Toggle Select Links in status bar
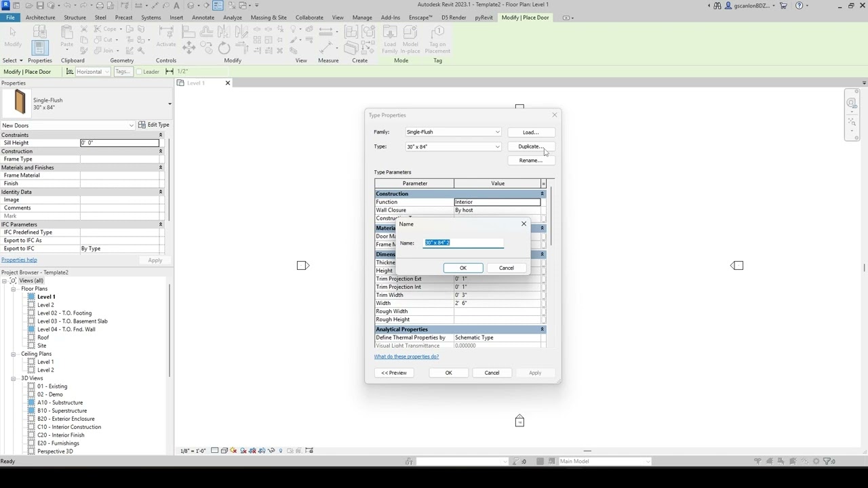This screenshot has width=868, height=488. (757, 461)
